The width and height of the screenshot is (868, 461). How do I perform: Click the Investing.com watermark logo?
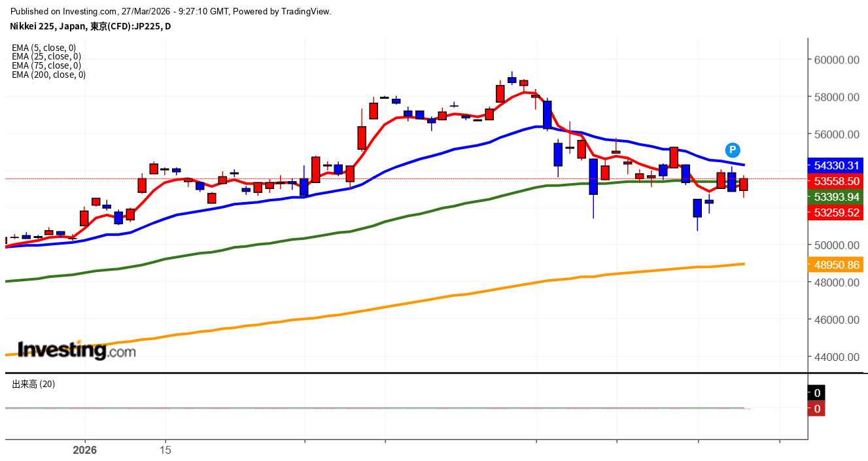77,350
